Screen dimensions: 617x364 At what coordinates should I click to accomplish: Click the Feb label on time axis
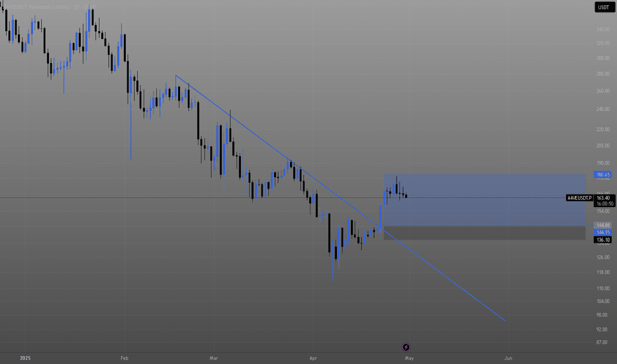pos(124,358)
